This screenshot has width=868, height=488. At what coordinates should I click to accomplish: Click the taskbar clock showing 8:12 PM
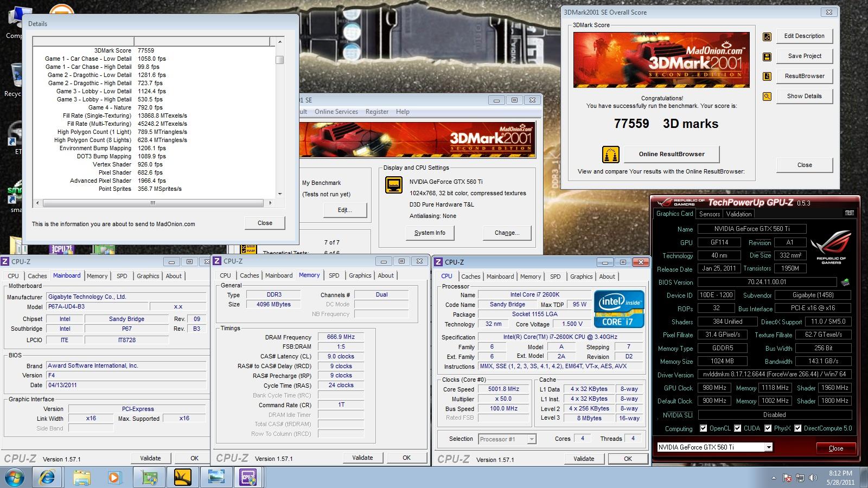(840, 478)
